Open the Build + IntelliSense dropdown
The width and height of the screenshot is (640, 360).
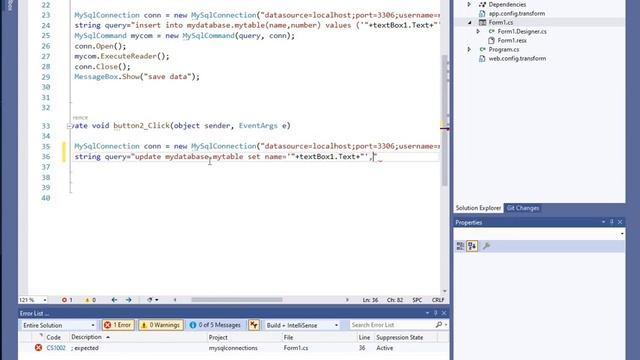tap(302, 325)
